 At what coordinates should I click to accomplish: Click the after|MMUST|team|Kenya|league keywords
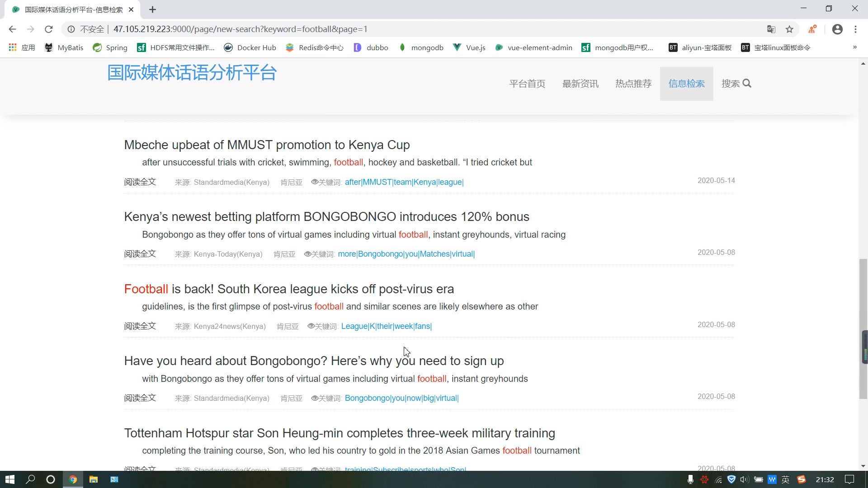[x=404, y=182]
